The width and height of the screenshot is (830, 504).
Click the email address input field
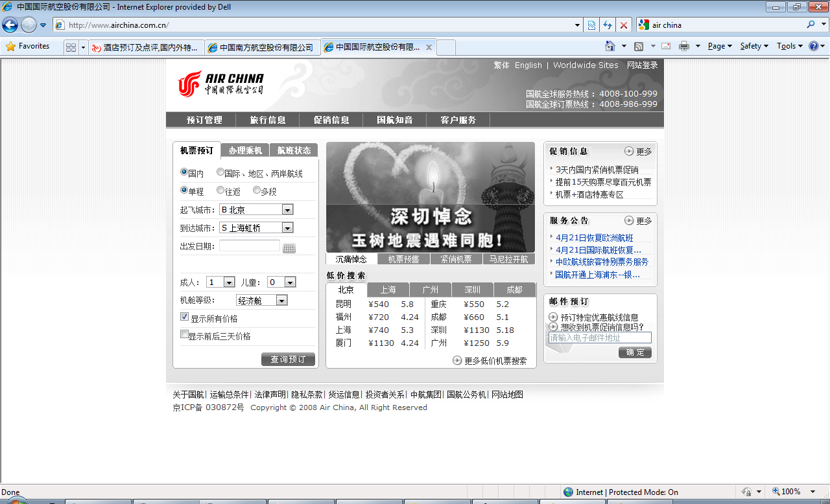point(600,338)
